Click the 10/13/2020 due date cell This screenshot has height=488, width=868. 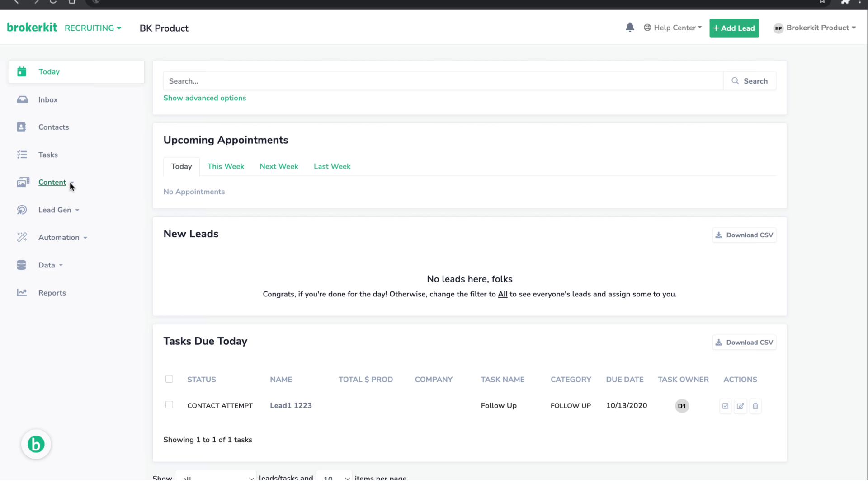[627, 406]
